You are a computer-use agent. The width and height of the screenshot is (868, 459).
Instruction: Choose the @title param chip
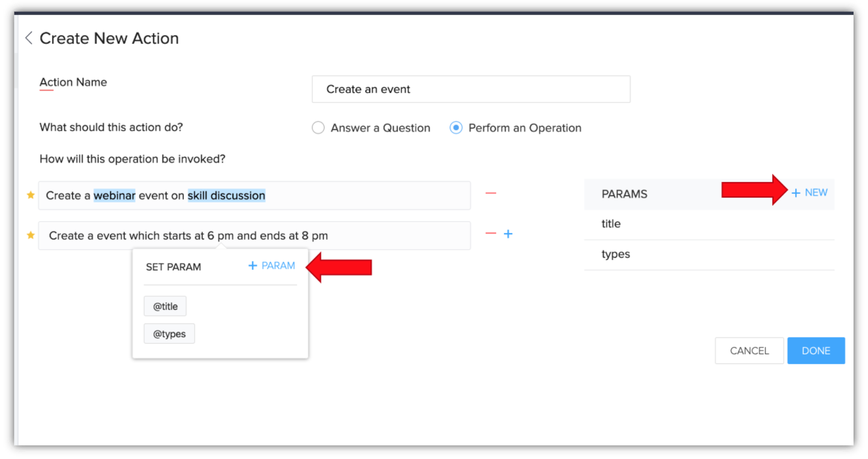pyautogui.click(x=165, y=307)
